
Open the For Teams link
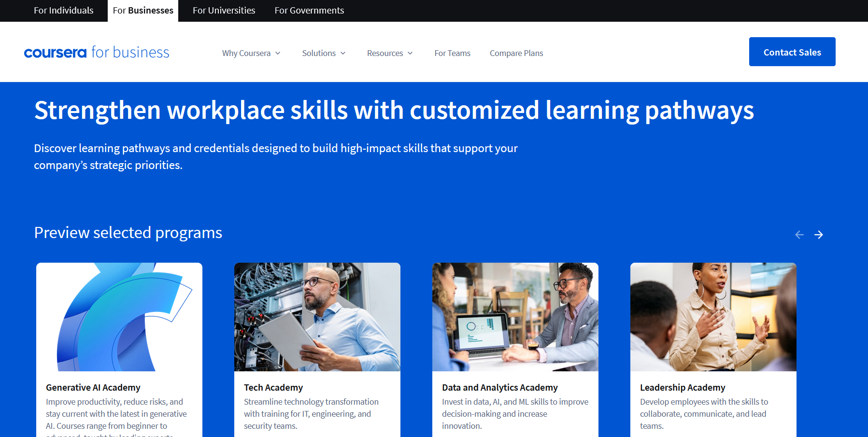coord(453,53)
